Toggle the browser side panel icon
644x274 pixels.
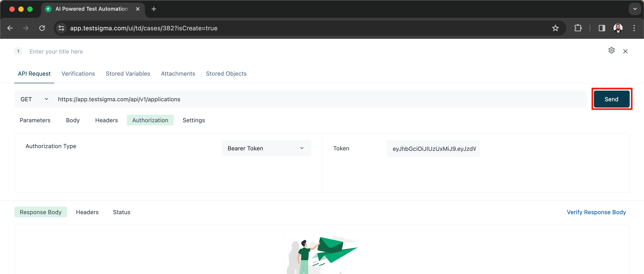tap(602, 28)
